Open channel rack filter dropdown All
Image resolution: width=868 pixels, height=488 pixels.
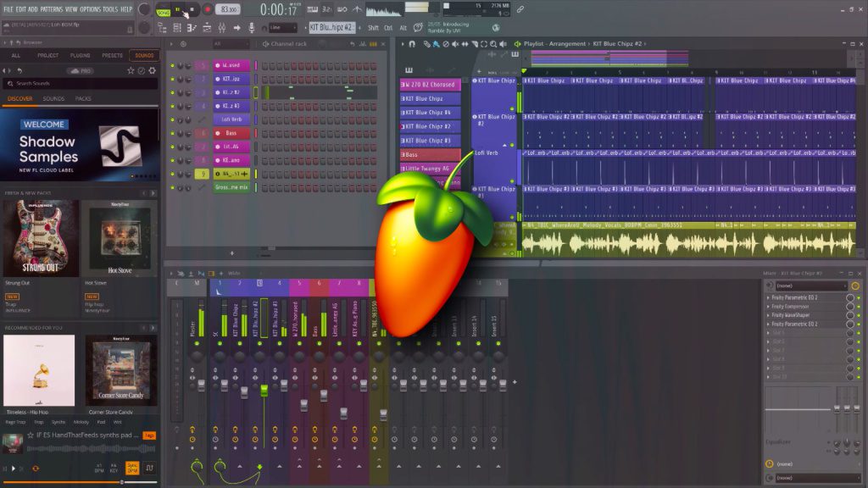(231, 44)
